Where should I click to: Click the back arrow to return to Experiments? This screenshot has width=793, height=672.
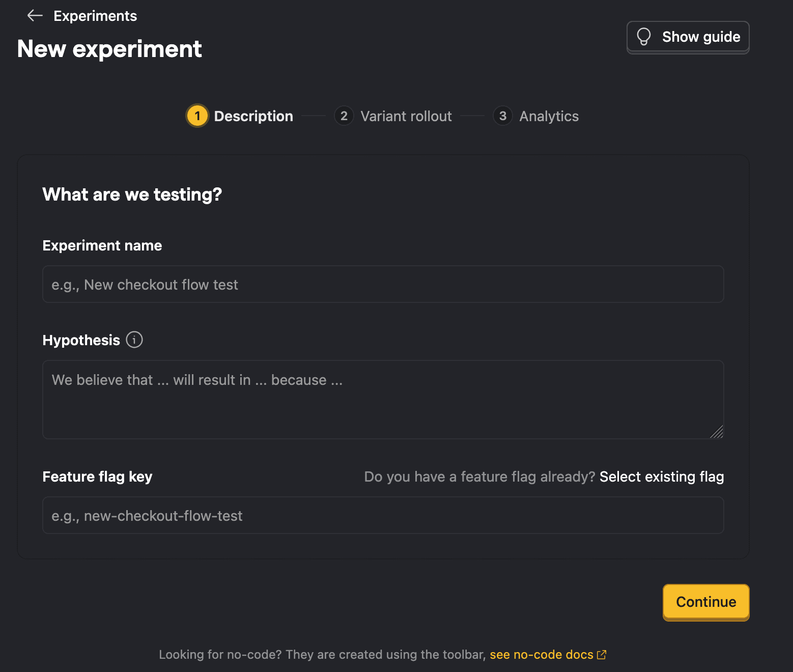coord(35,15)
